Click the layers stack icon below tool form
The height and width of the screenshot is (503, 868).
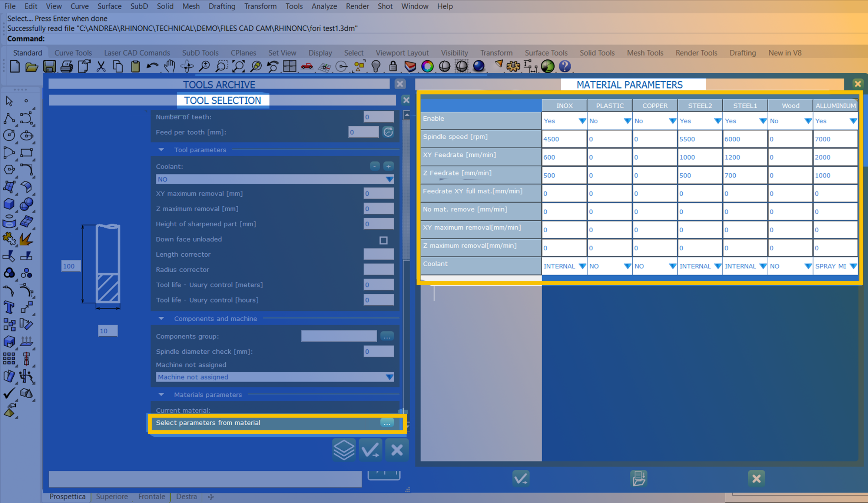(x=344, y=450)
